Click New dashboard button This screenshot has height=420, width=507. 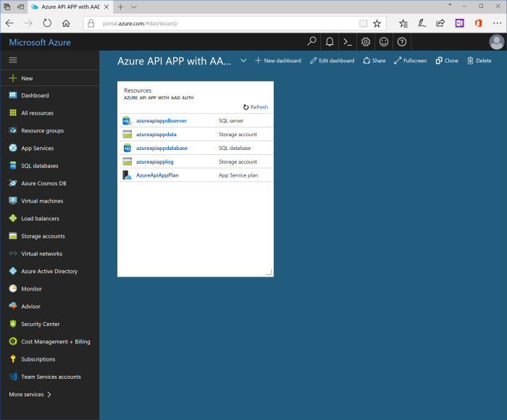(278, 60)
